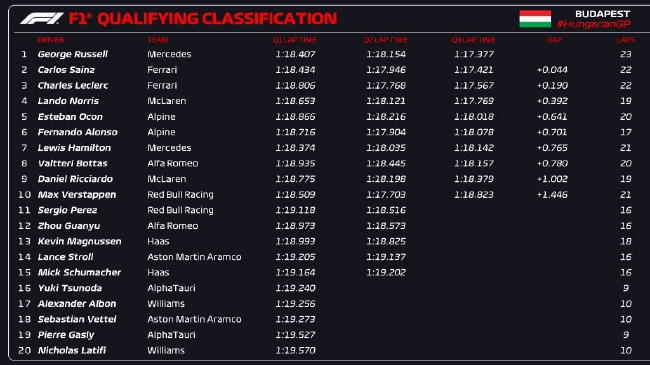
Task: Select Russell's 1:17.377 Q3 lap time
Action: click(474, 54)
